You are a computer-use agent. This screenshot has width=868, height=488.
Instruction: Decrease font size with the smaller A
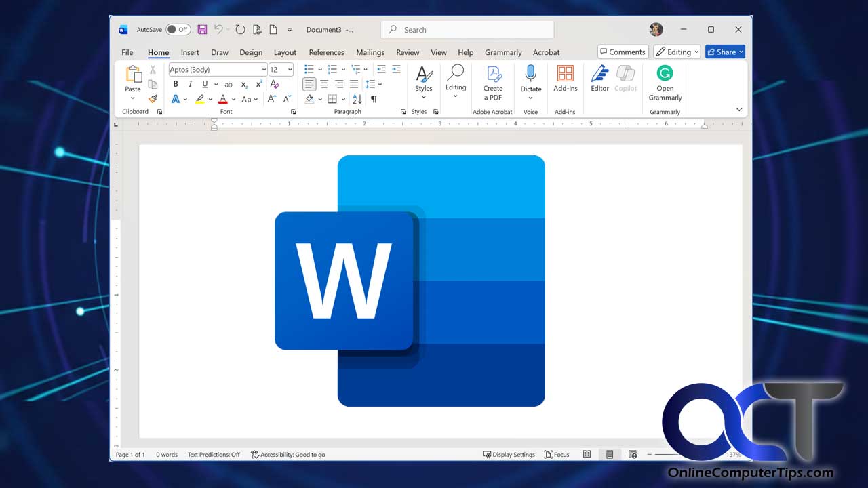point(287,99)
